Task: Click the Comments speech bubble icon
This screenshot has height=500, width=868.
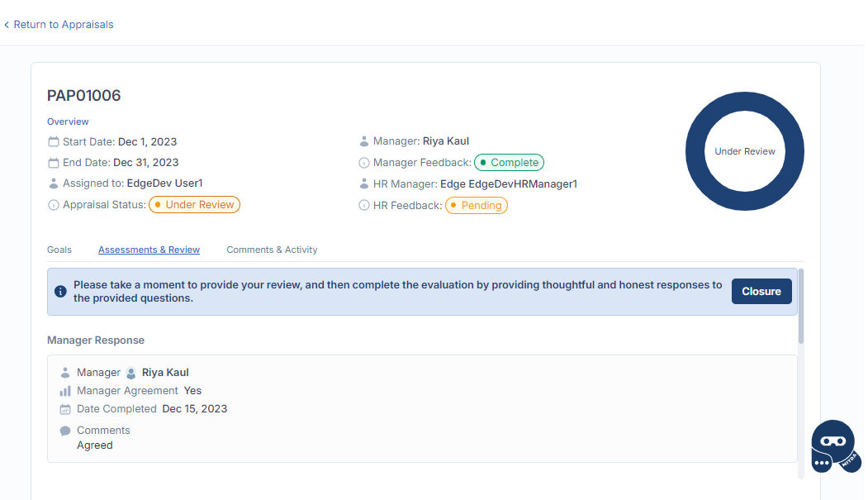Action: tap(65, 431)
